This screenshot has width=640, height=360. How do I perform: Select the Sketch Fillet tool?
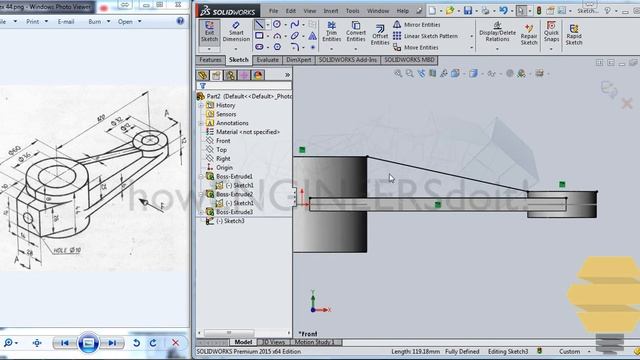pos(294,47)
